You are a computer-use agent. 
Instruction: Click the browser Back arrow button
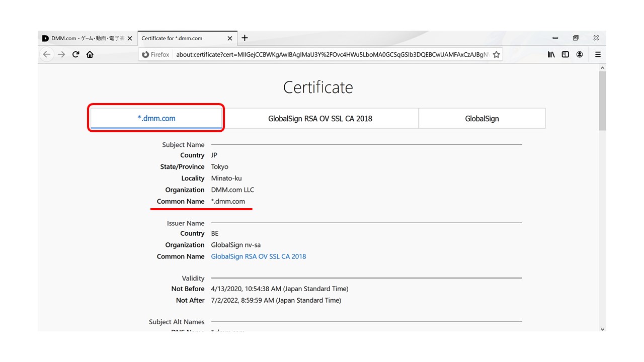coord(47,54)
